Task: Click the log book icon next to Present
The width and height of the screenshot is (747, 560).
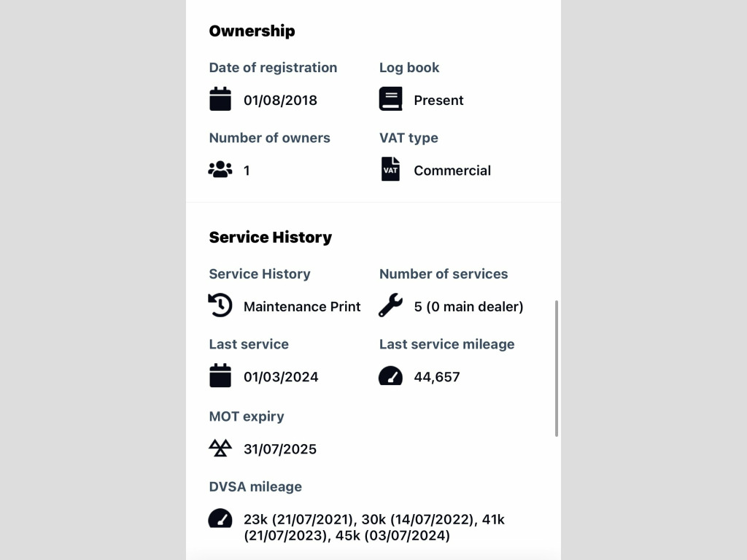Action: (391, 99)
